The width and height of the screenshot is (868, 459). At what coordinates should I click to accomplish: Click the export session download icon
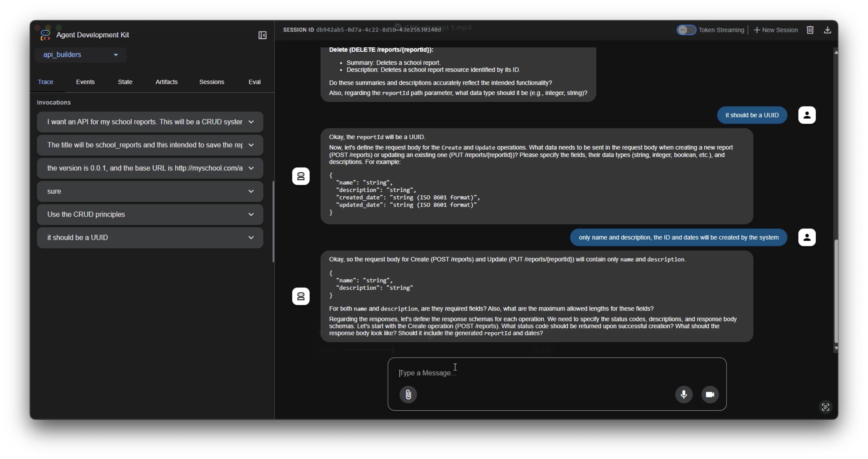[827, 30]
